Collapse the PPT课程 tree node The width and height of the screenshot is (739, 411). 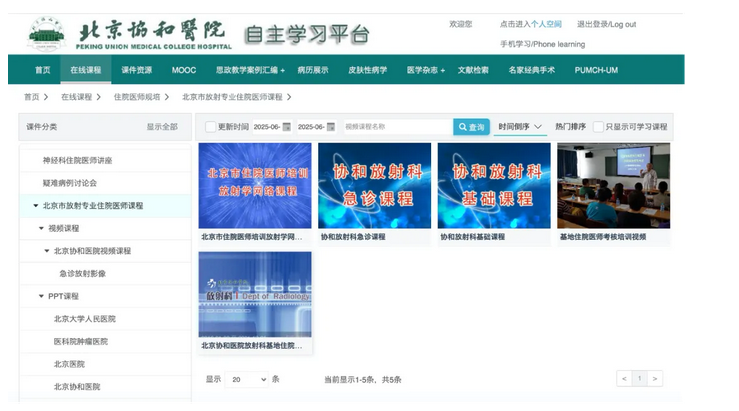click(41, 296)
